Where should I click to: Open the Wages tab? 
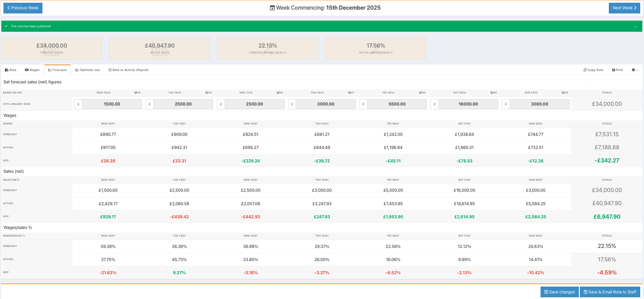point(32,70)
